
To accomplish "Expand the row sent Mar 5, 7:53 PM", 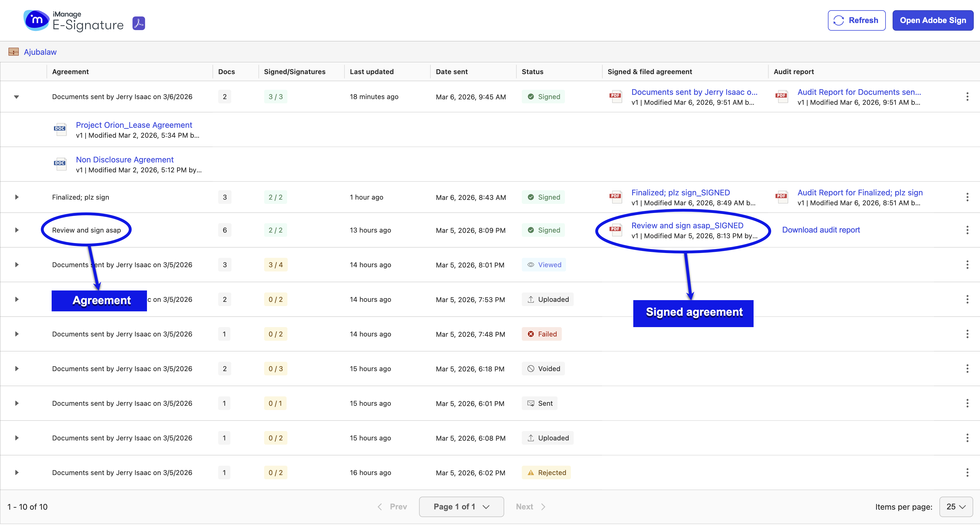I will [16, 299].
